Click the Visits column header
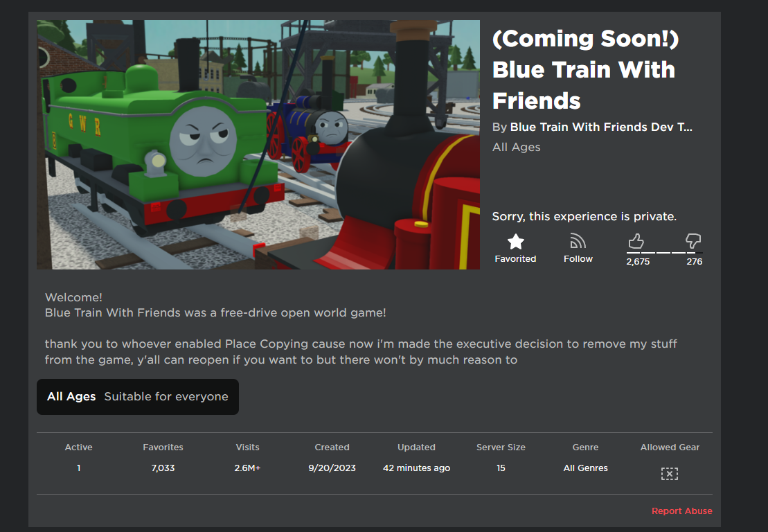 pos(247,447)
